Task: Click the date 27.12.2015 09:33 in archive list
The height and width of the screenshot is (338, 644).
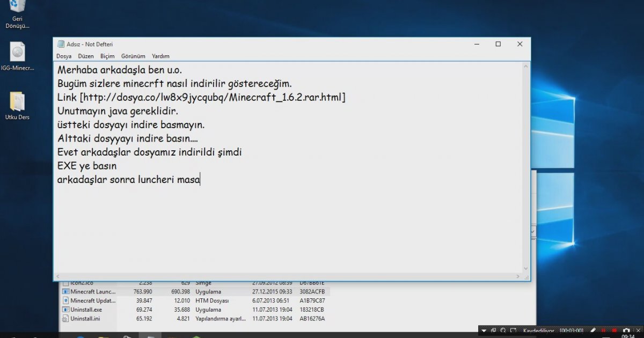Action: click(x=272, y=291)
